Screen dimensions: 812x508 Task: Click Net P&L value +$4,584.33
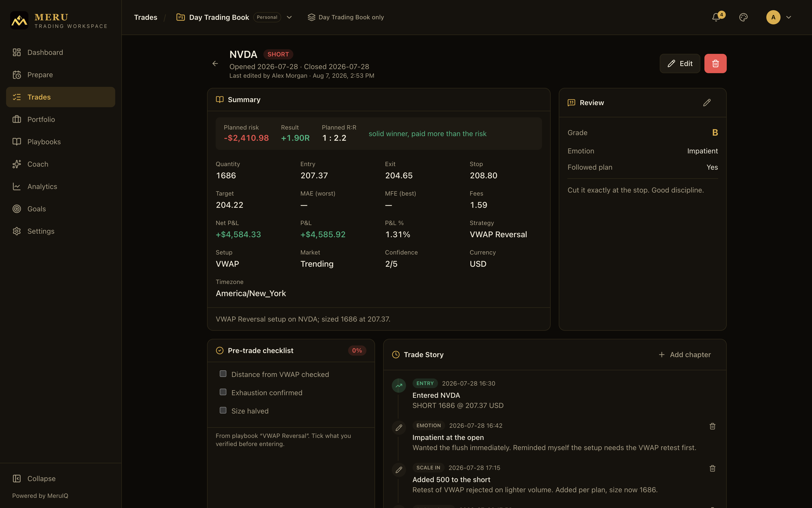point(238,234)
